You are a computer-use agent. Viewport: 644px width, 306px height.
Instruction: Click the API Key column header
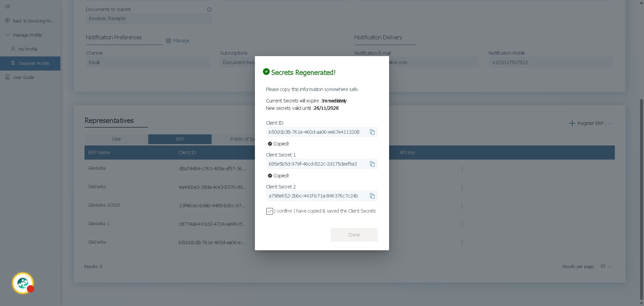(x=407, y=152)
